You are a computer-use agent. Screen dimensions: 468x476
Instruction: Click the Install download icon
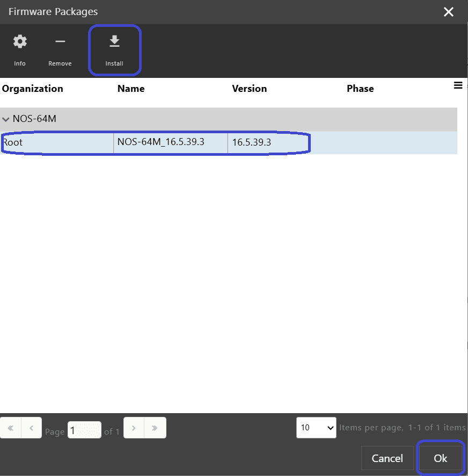click(x=114, y=42)
